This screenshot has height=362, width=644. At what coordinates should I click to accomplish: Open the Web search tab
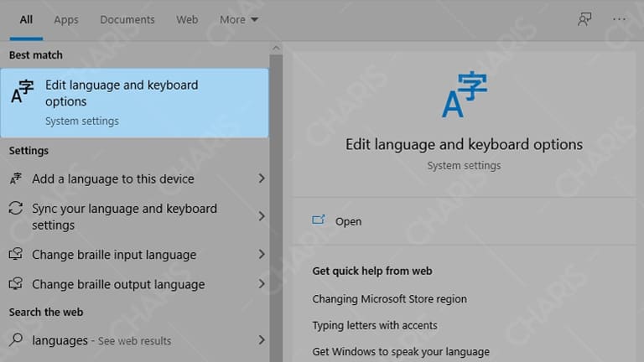tap(187, 20)
